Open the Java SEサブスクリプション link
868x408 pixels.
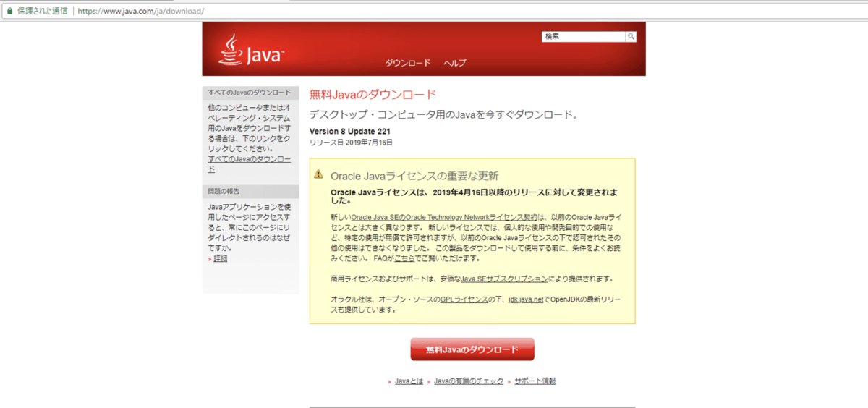tap(505, 279)
